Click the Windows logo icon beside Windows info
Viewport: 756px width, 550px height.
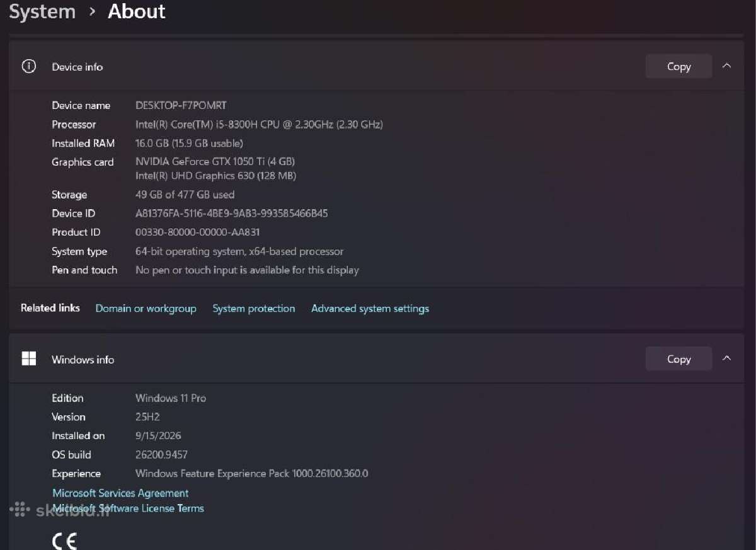tap(28, 359)
